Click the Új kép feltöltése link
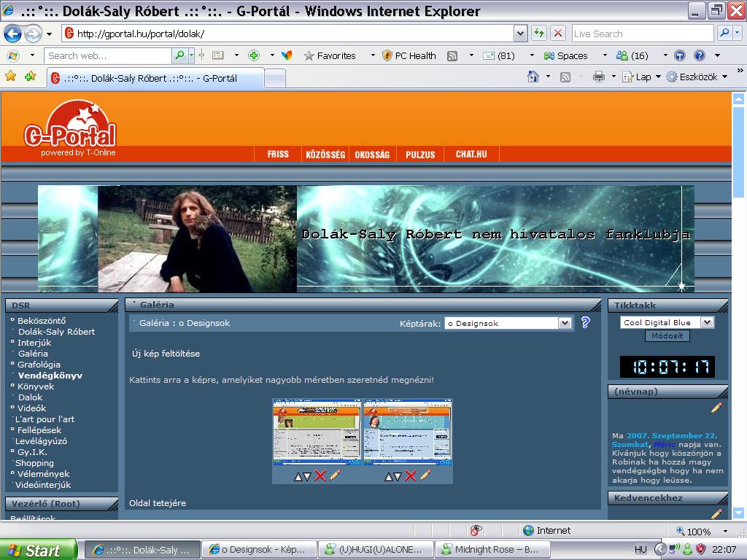The image size is (747, 560). point(166,354)
